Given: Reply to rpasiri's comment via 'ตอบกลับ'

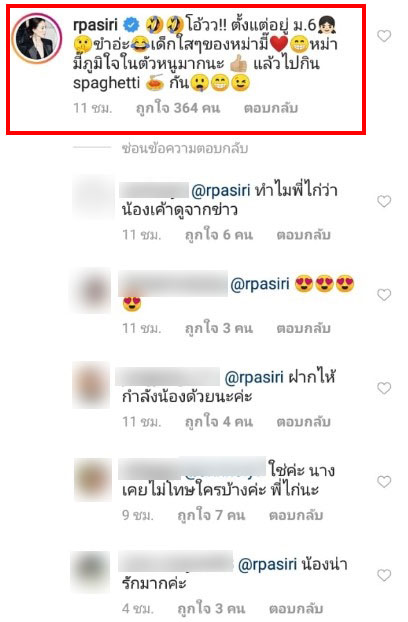Looking at the screenshot, I should (271, 108).
